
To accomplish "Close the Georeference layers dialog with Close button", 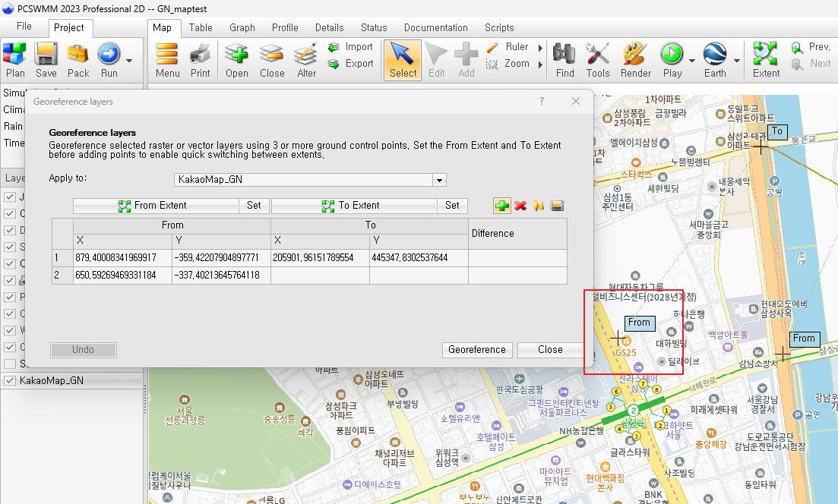I will [x=551, y=350].
